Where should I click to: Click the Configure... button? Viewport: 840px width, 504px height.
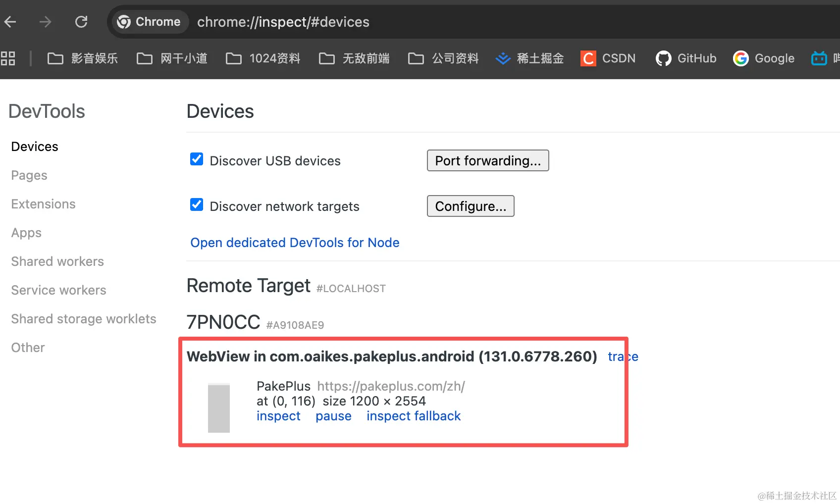471,206
